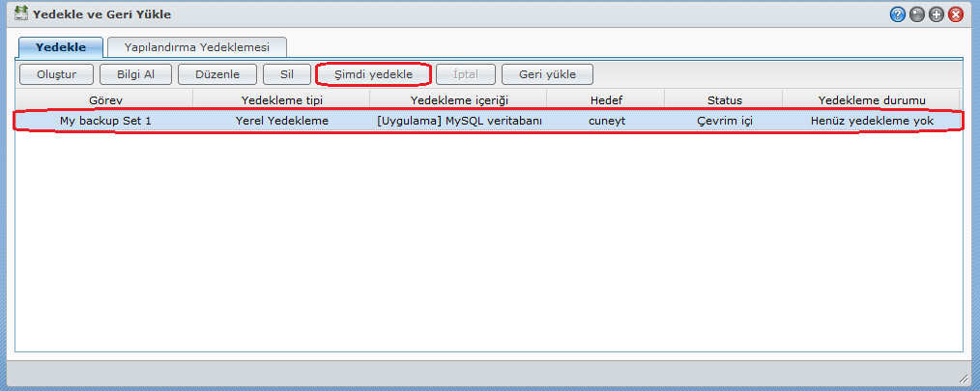Click the Yedekleme içeriği column header
Image resolution: width=980 pixels, height=391 pixels.
(459, 99)
